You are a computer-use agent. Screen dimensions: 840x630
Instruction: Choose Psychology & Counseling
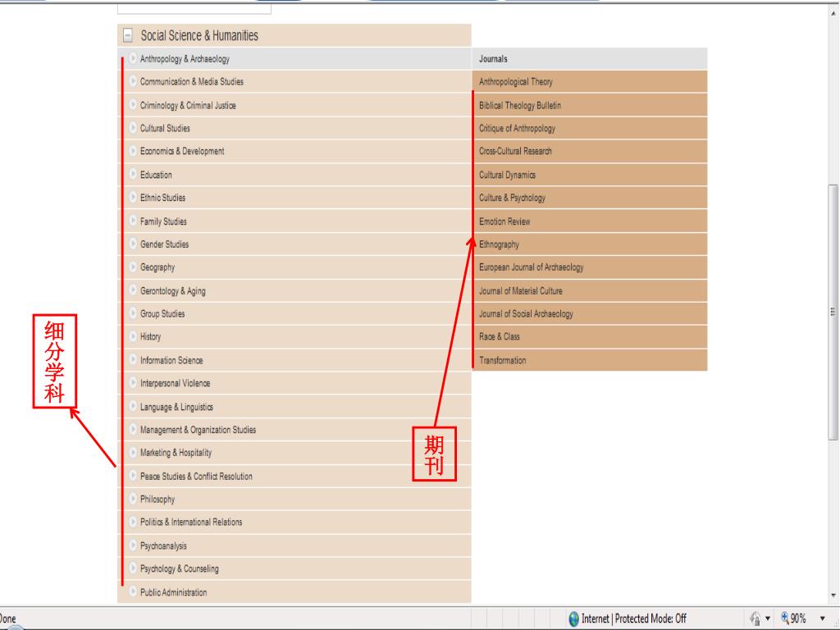(x=180, y=569)
